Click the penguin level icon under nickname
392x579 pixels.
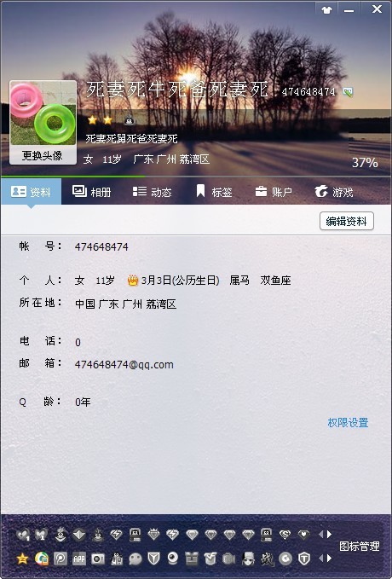coord(130,120)
